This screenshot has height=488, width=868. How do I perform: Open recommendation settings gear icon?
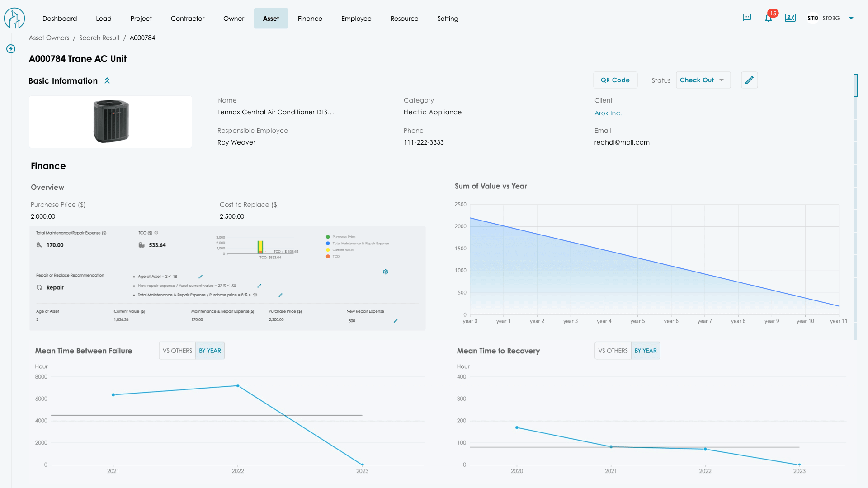pyautogui.click(x=386, y=272)
